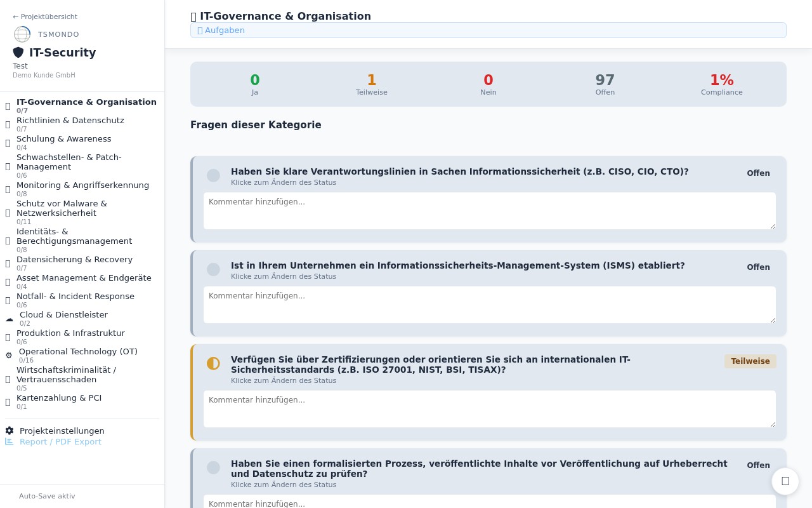
Task: Open Datensicherung & Recovery category
Action: tap(82, 264)
